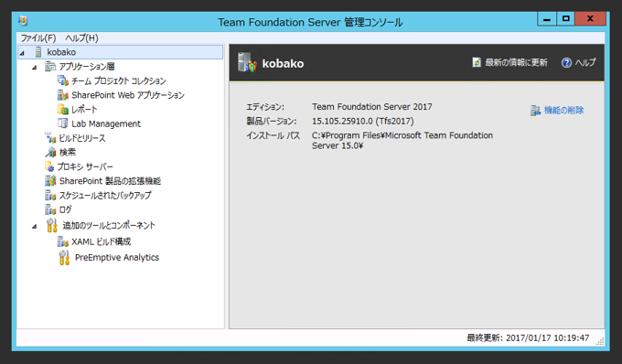Select プロキシ サーバー tree item
This screenshot has height=364, width=622.
tap(85, 166)
